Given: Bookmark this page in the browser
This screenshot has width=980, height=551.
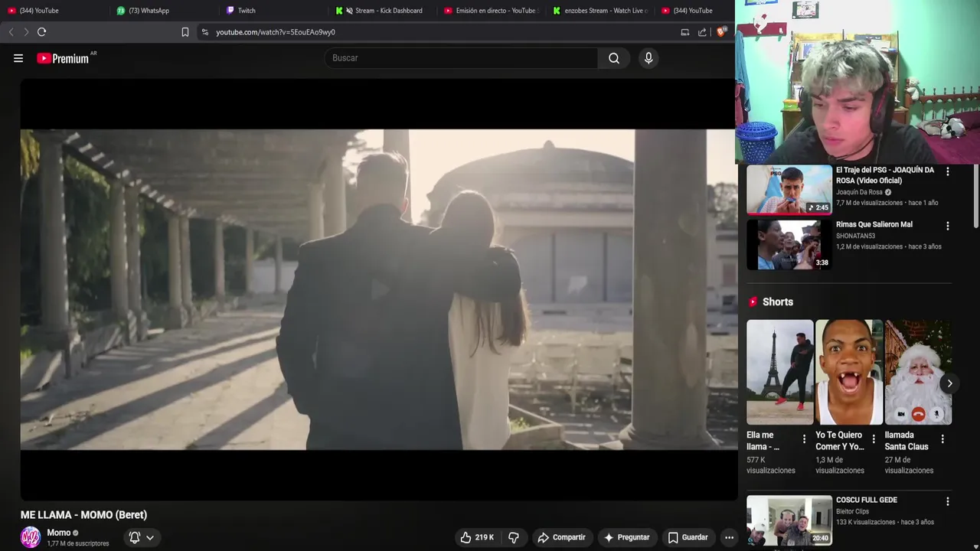Looking at the screenshot, I should tap(185, 32).
